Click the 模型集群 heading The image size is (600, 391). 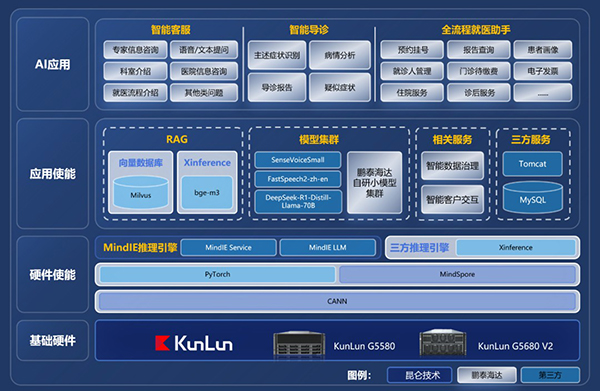(319, 140)
